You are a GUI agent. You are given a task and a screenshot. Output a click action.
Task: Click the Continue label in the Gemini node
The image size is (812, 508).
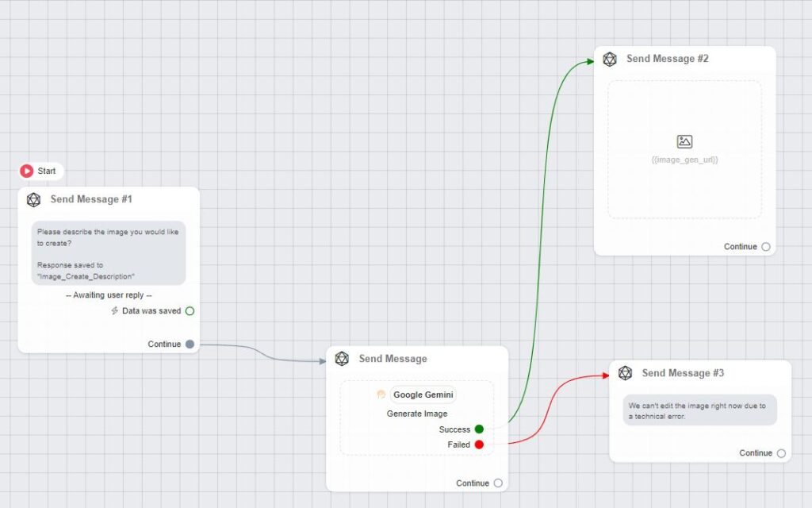(x=473, y=483)
